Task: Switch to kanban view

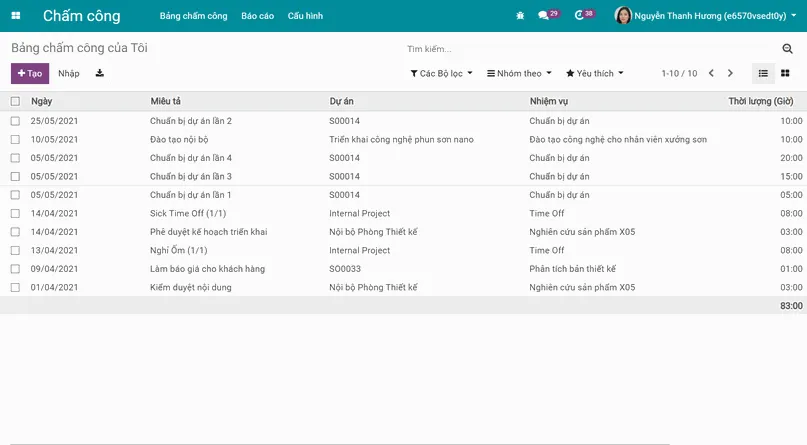Action: click(785, 73)
